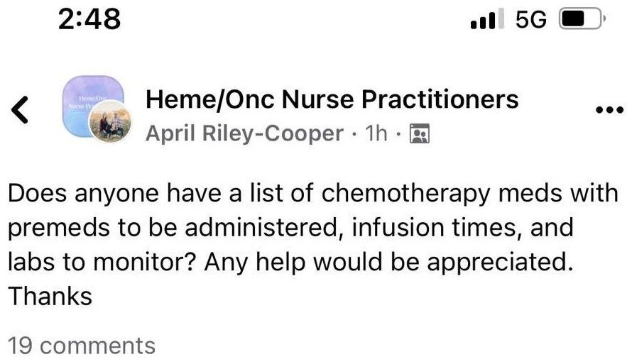Tap the line mentioning premeds and infusion times
The height and width of the screenshot is (364, 632).
[290, 228]
